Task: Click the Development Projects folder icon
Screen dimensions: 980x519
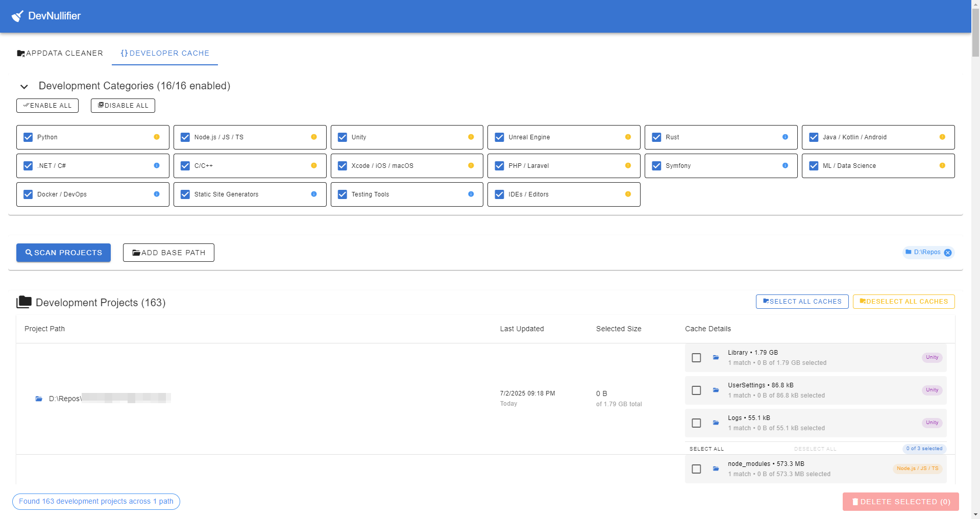Action: tap(24, 302)
